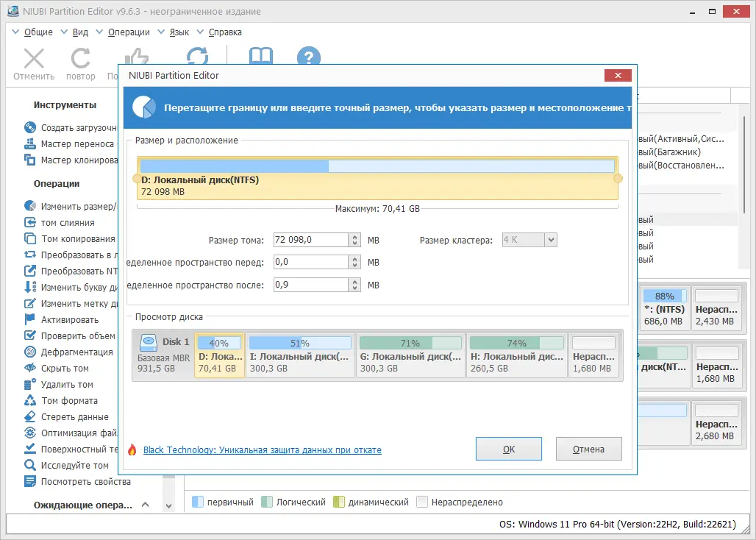Click the первичный legend color swatch
756x540 pixels.
pyautogui.click(x=198, y=502)
